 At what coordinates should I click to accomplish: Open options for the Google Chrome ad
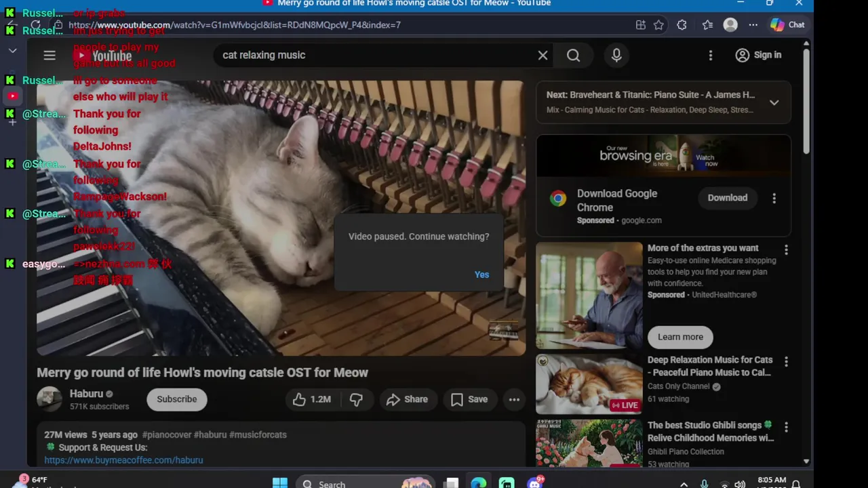(x=774, y=198)
